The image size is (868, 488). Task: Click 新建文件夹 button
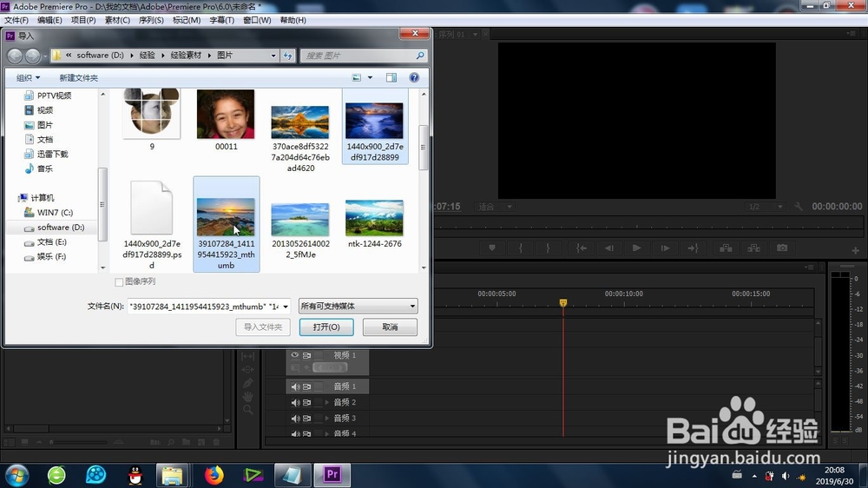79,77
